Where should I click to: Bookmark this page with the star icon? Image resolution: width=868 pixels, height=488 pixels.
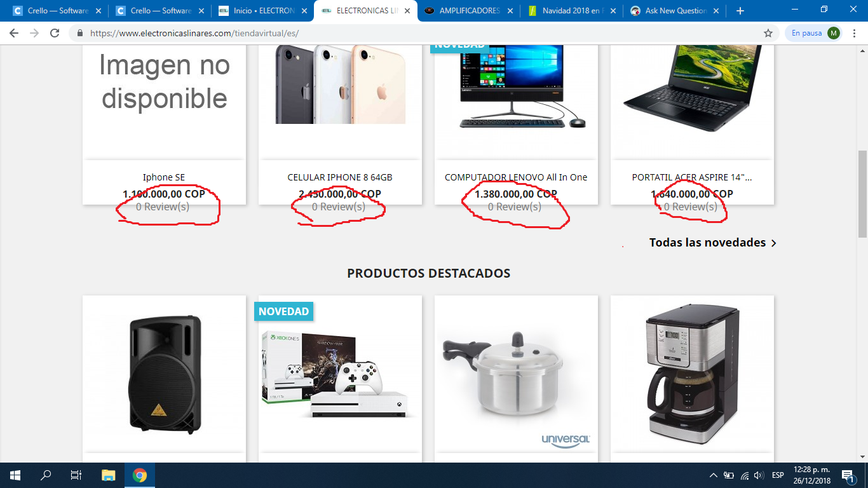(x=768, y=33)
